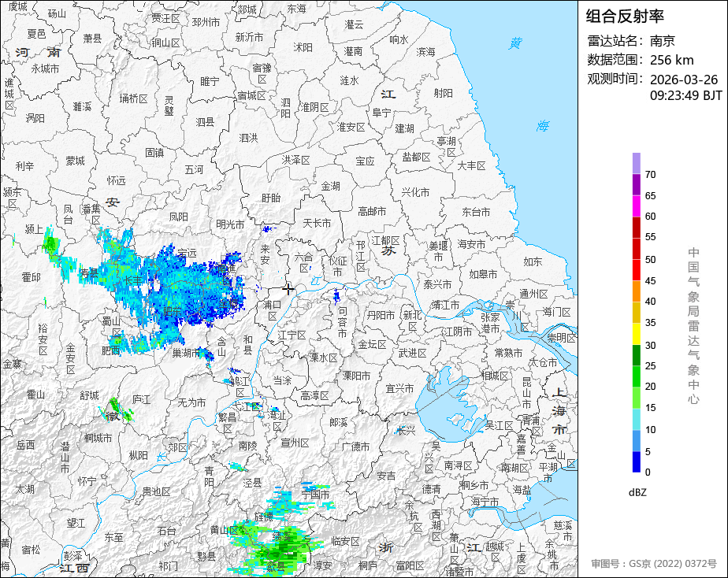Click the '宜兴市' map label
The height and width of the screenshot is (578, 728).
(x=399, y=388)
